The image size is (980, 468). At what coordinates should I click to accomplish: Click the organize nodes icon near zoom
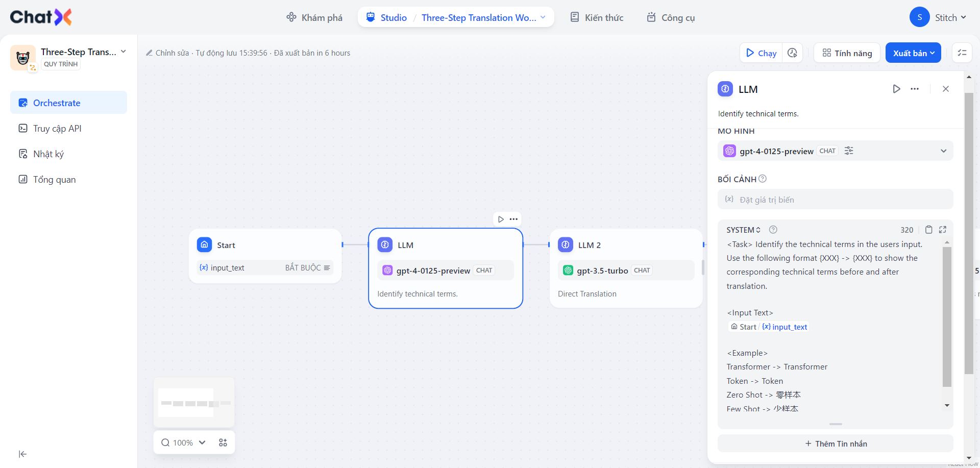coord(223,442)
